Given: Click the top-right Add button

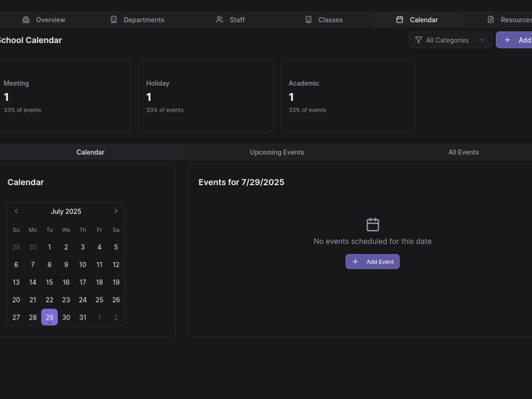Looking at the screenshot, I should click(514, 40).
